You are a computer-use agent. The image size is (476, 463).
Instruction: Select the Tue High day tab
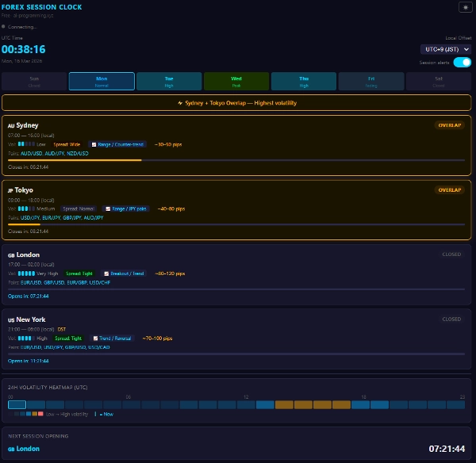169,82
